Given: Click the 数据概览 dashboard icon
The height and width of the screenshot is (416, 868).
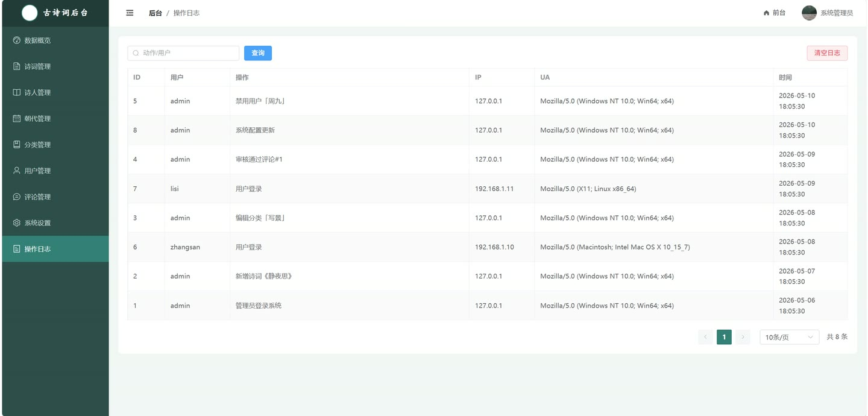Looking at the screenshot, I should point(17,40).
